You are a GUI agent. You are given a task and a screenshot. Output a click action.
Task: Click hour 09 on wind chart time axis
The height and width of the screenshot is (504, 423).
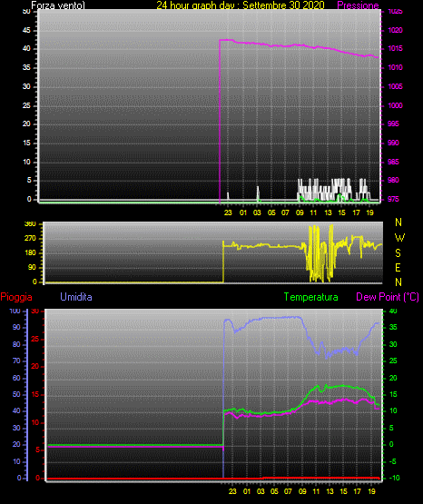tap(300, 212)
